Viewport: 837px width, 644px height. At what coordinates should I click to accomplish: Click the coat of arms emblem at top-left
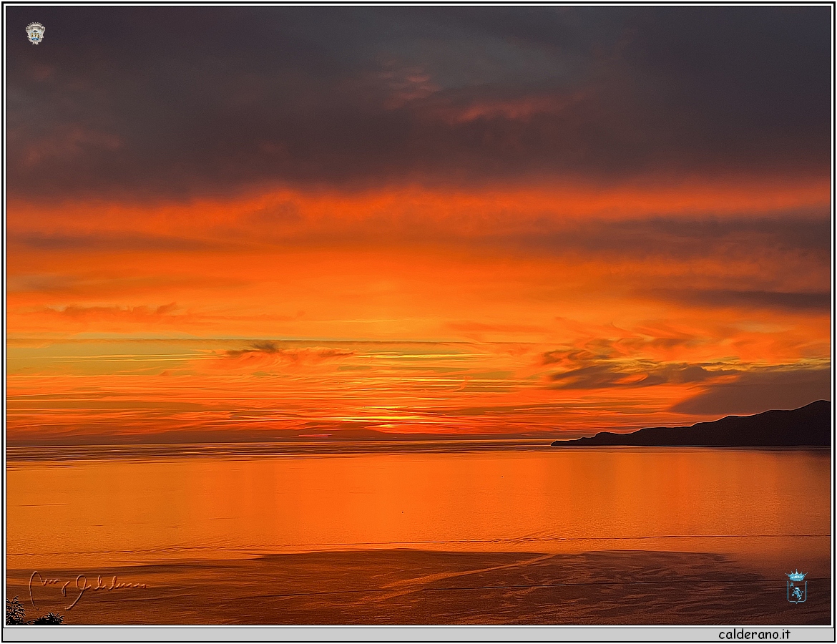click(35, 33)
